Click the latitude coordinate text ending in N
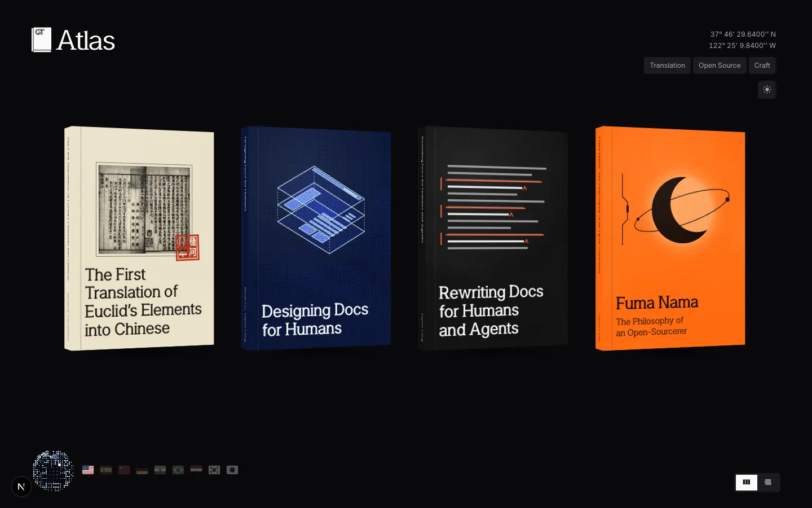 (743, 34)
